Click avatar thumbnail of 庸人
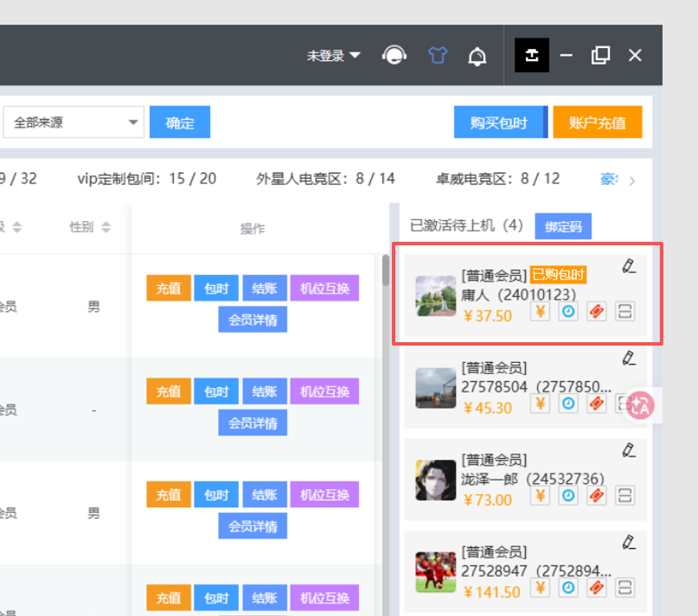The height and width of the screenshot is (616, 698). tap(436, 296)
